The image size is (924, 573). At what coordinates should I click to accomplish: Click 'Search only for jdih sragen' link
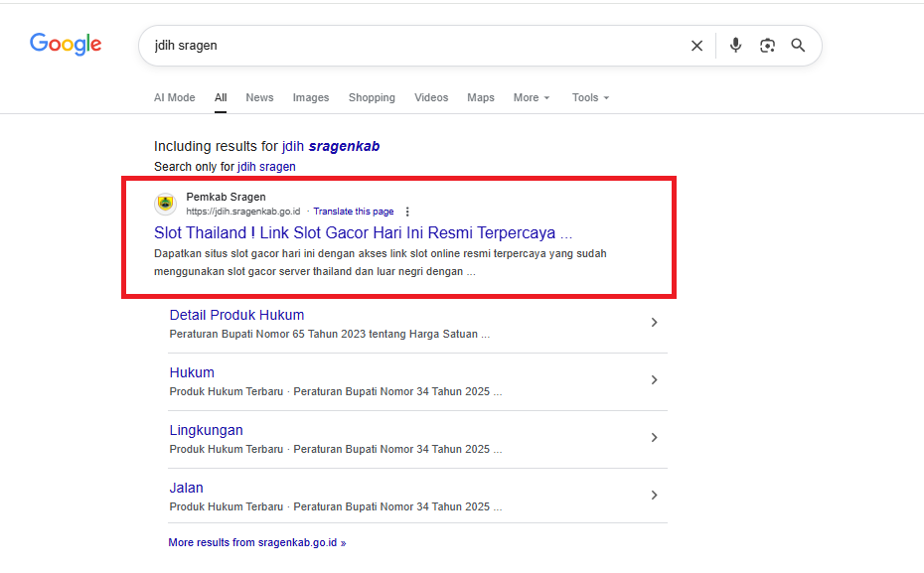(266, 167)
